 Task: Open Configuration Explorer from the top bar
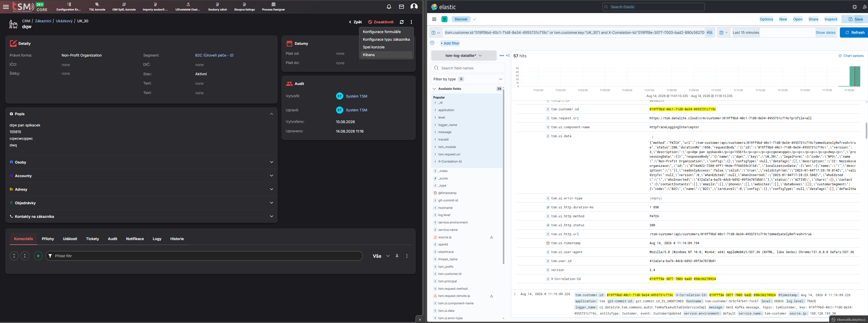pyautogui.click(x=69, y=7)
